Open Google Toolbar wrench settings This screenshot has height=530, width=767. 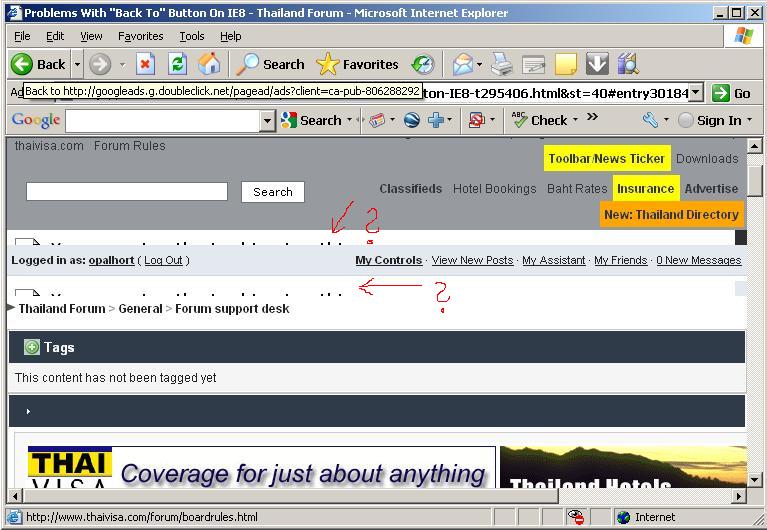[x=650, y=120]
